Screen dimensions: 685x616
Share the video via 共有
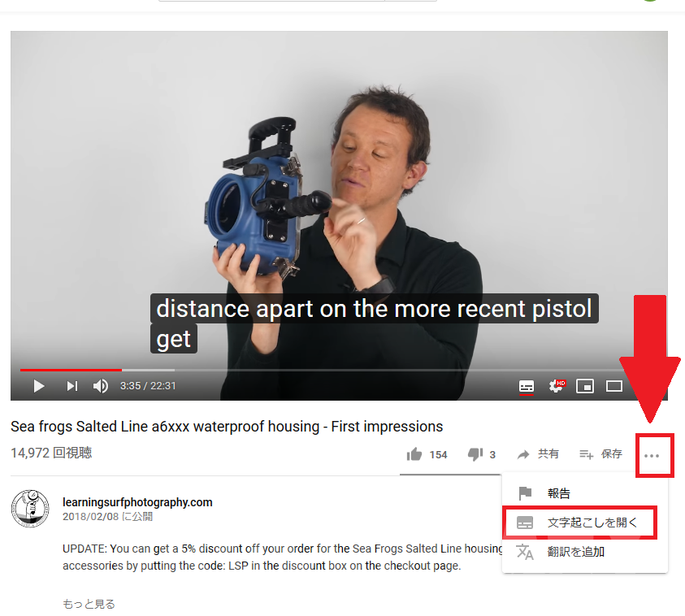[x=538, y=454]
